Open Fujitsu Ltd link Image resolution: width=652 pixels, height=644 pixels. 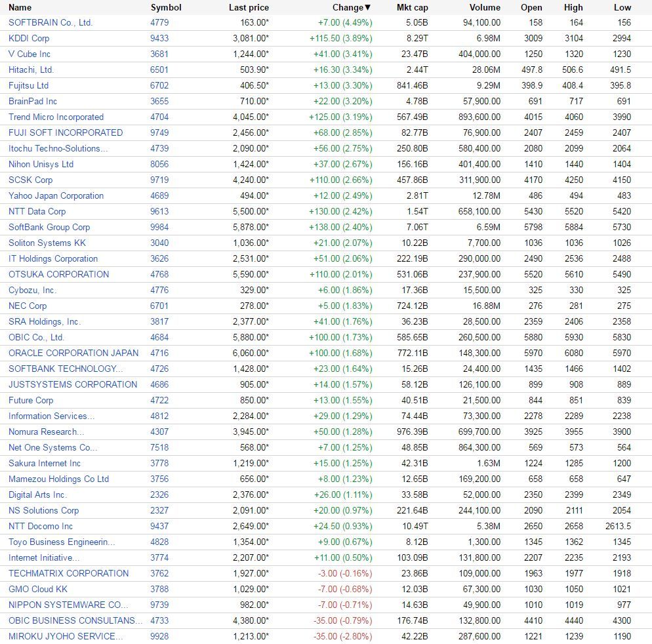[28, 86]
